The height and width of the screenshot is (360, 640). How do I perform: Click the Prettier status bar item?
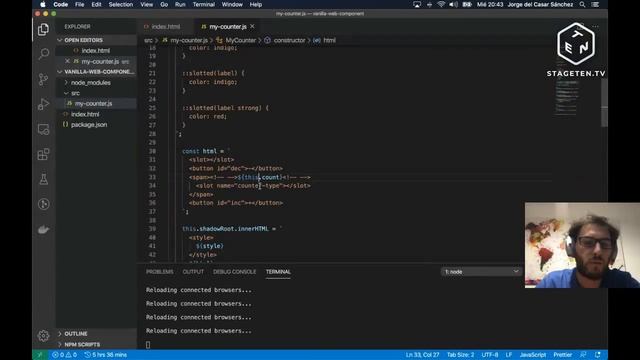(562, 355)
